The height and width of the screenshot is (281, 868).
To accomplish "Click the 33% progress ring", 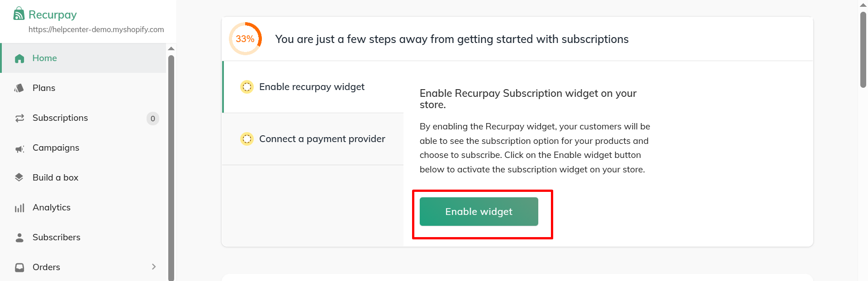I will click(245, 39).
